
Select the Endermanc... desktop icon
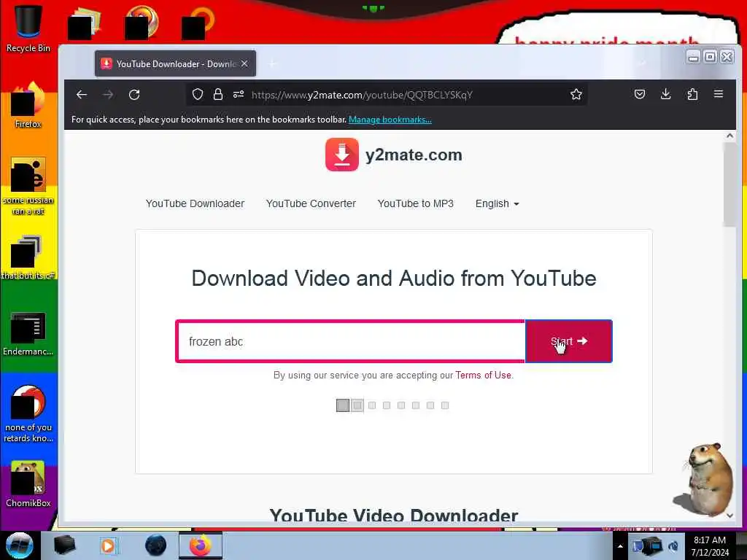click(x=28, y=333)
